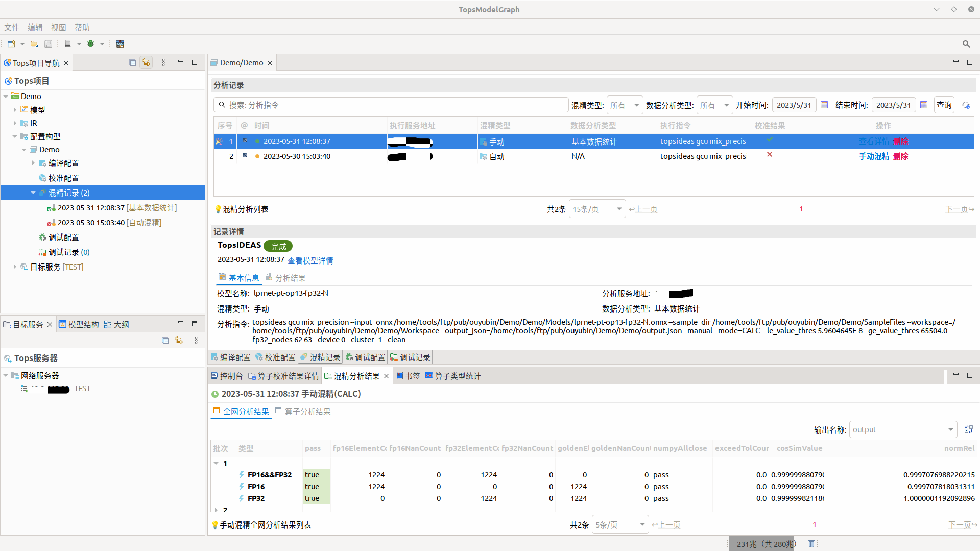
Task: Switch to the 大纲 panel tab
Action: 116,325
